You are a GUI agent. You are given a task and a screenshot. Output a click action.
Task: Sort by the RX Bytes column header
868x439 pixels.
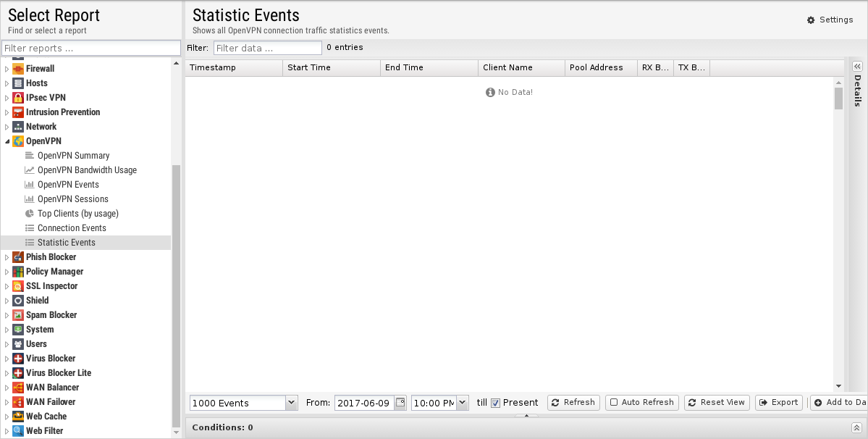[655, 67]
